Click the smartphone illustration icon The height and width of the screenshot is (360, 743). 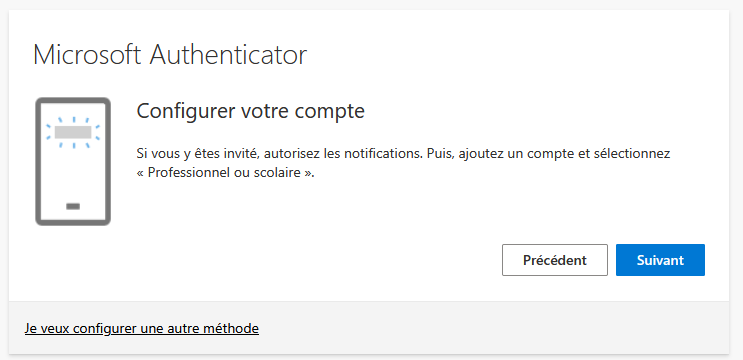[x=73, y=162]
